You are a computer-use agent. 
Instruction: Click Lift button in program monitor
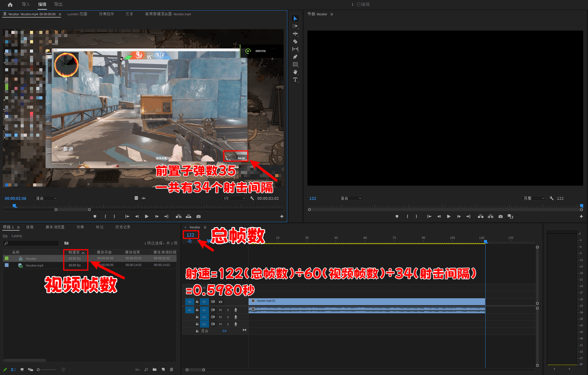pyautogui.click(x=481, y=217)
